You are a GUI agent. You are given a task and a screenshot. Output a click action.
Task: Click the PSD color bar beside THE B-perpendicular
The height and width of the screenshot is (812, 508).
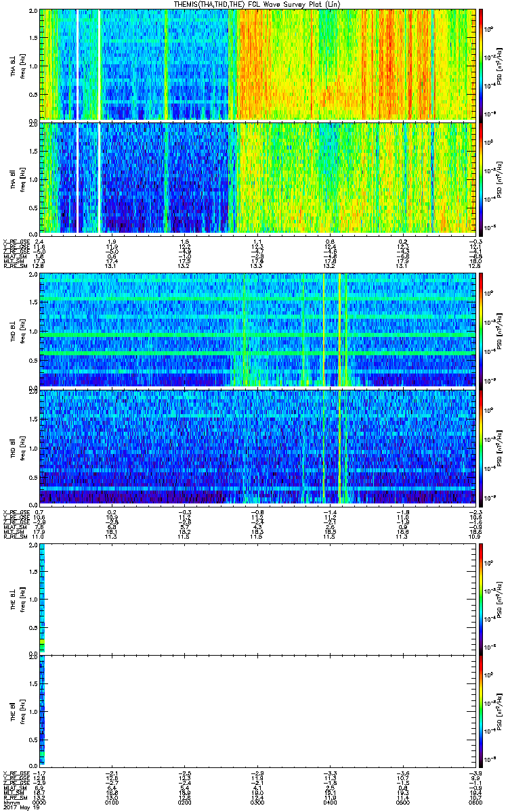482,597
